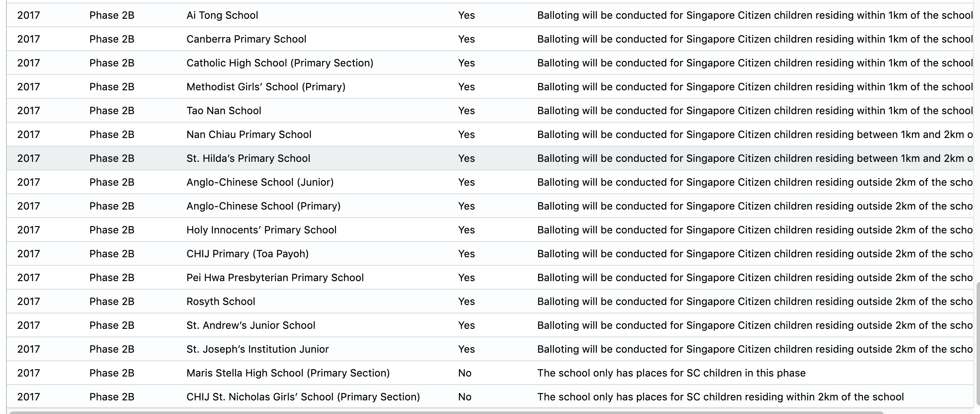Click the Phase 2B cell for Anglo-Chinese School (Primary)

pyautogui.click(x=112, y=206)
